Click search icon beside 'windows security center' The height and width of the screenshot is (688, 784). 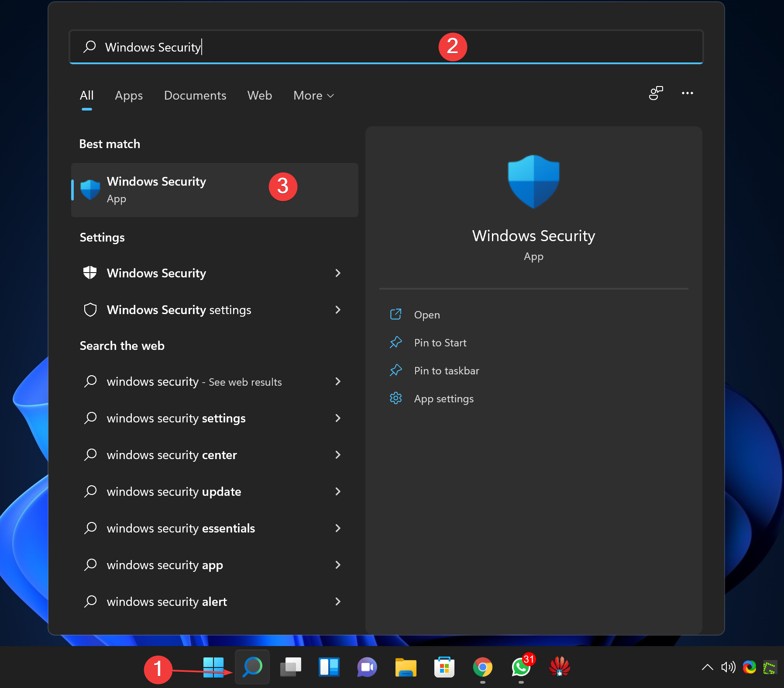point(90,454)
